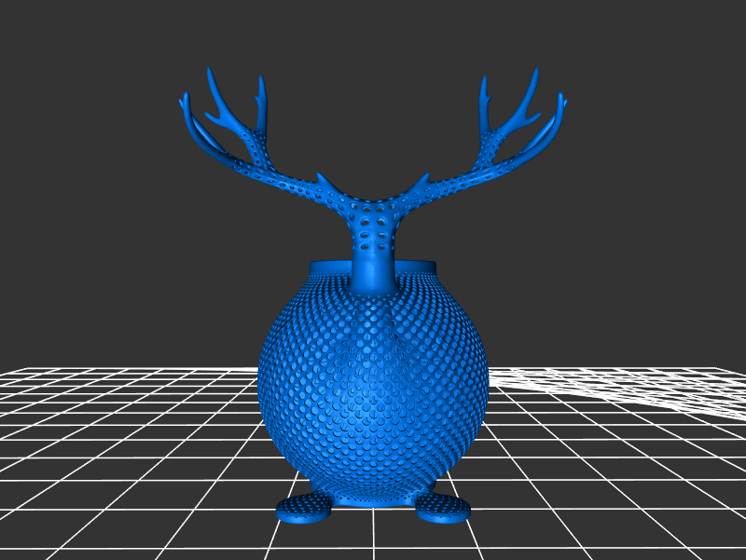This screenshot has height=560, width=746.
Task: Click the far-left edge of the grid horizon
Action: pyautogui.click(x=9, y=373)
